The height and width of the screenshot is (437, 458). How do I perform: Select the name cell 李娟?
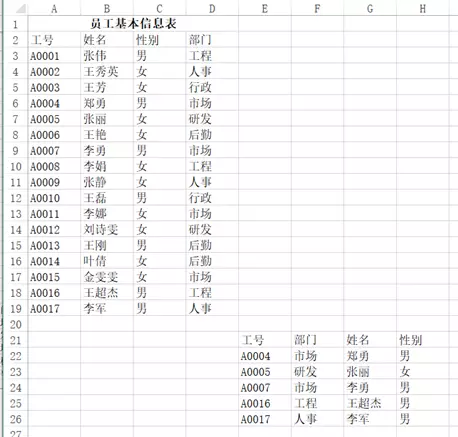click(x=107, y=166)
